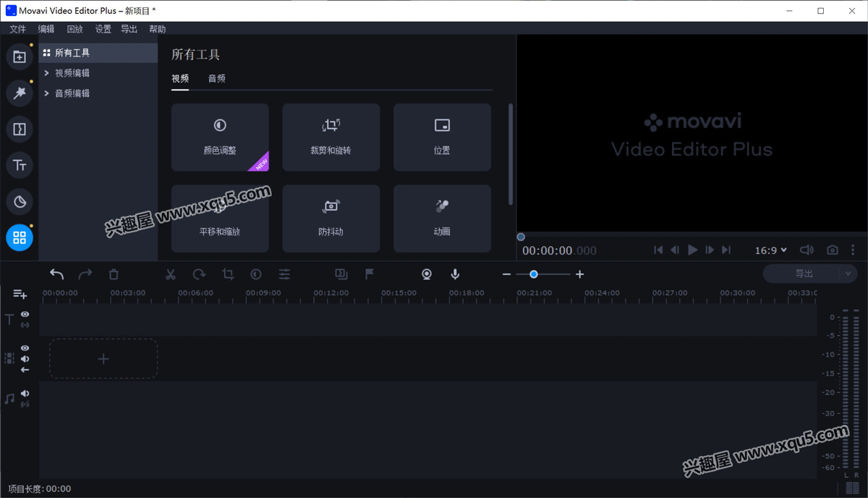Open the blue More tools grid icon
Screen dimensions: 868x498
[x=20, y=237]
